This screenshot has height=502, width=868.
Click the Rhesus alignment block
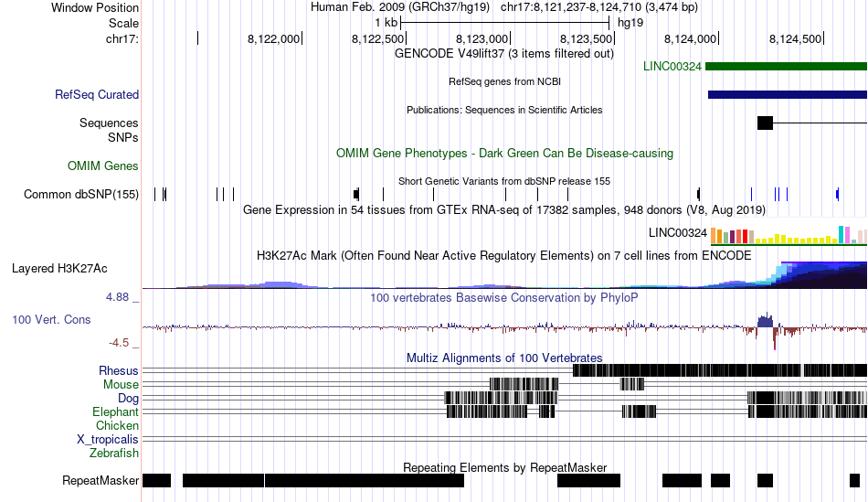(720, 370)
